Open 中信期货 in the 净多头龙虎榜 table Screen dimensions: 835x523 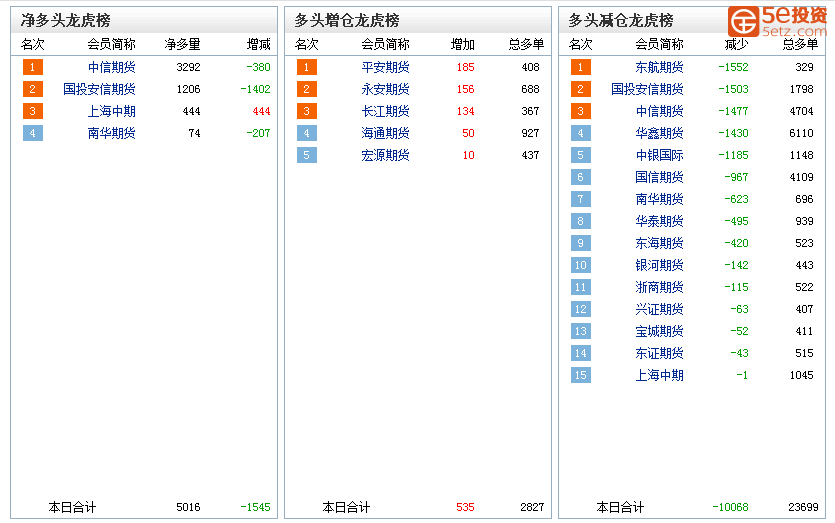pyautogui.click(x=111, y=67)
